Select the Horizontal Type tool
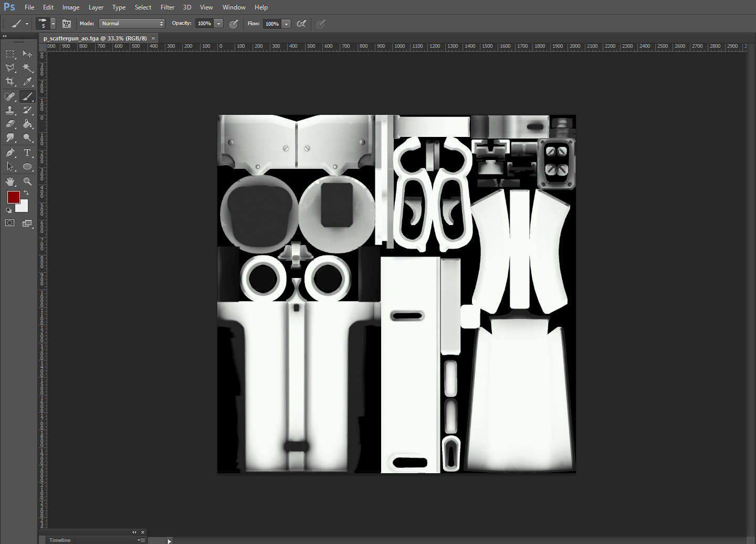This screenshot has height=544, width=756. click(x=27, y=153)
